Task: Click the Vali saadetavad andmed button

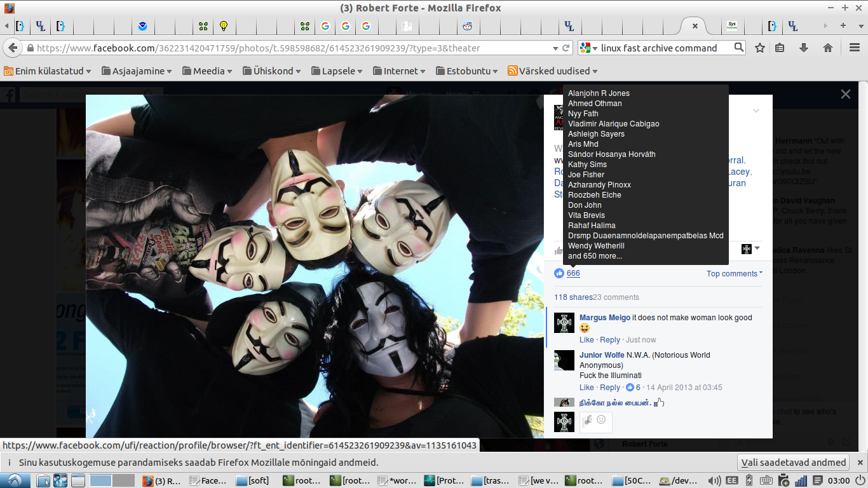Action: coord(794,463)
